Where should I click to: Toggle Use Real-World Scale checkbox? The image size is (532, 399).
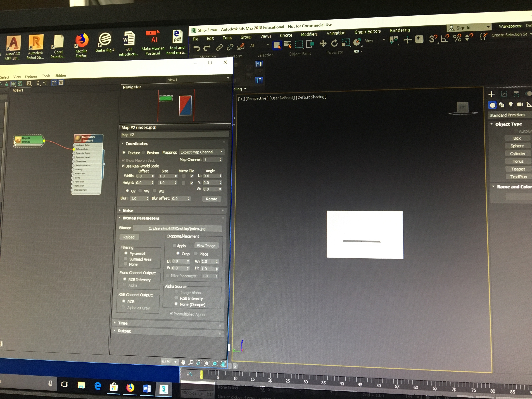[x=123, y=166]
